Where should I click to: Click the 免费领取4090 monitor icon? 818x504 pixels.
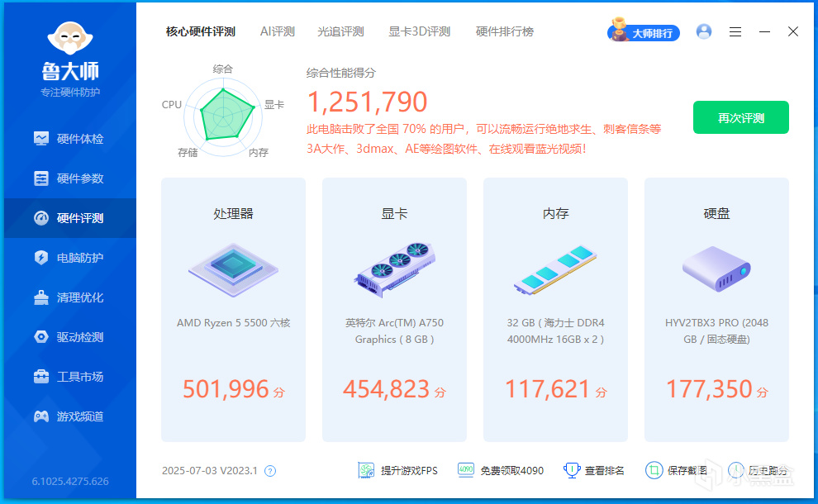(x=466, y=470)
